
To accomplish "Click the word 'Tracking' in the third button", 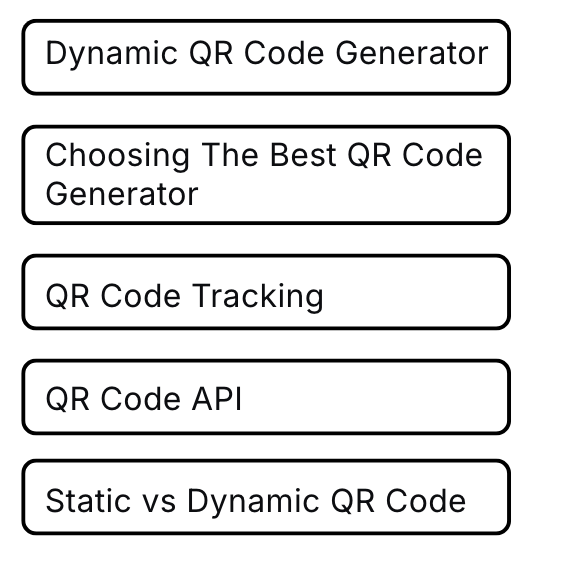I will (x=258, y=296).
